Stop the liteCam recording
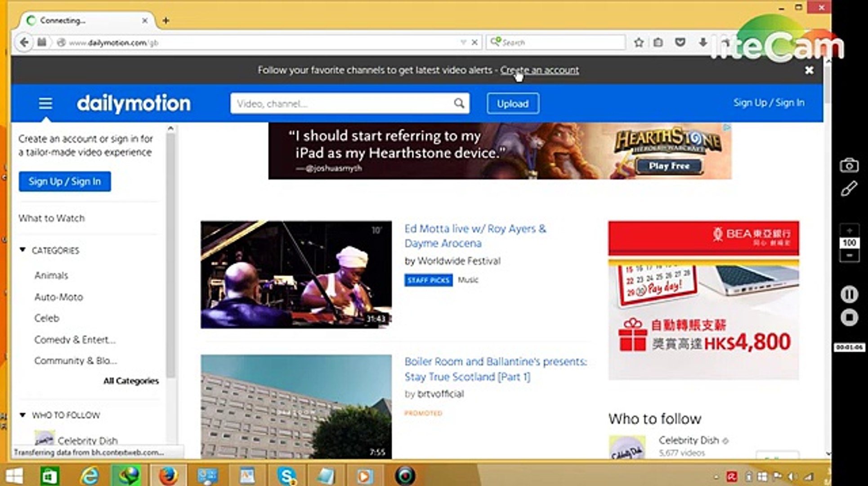Image resolution: width=868 pixels, height=486 pixels. pyautogui.click(x=849, y=318)
